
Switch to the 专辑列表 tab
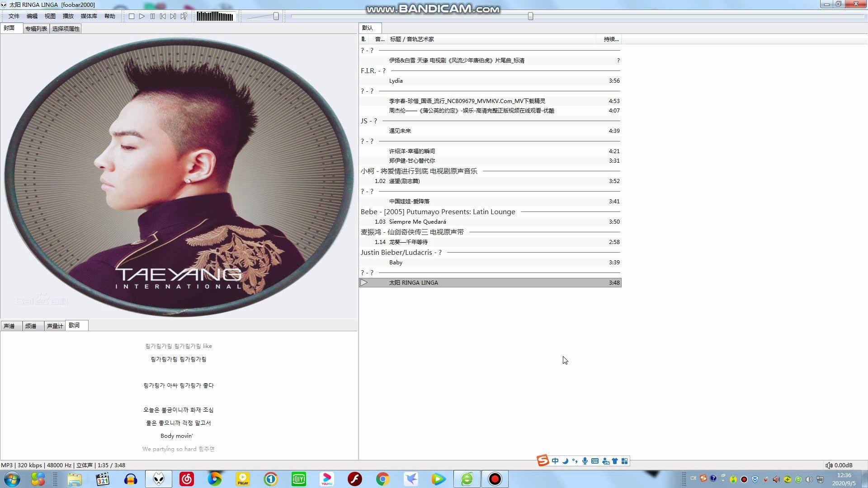pyautogui.click(x=36, y=28)
